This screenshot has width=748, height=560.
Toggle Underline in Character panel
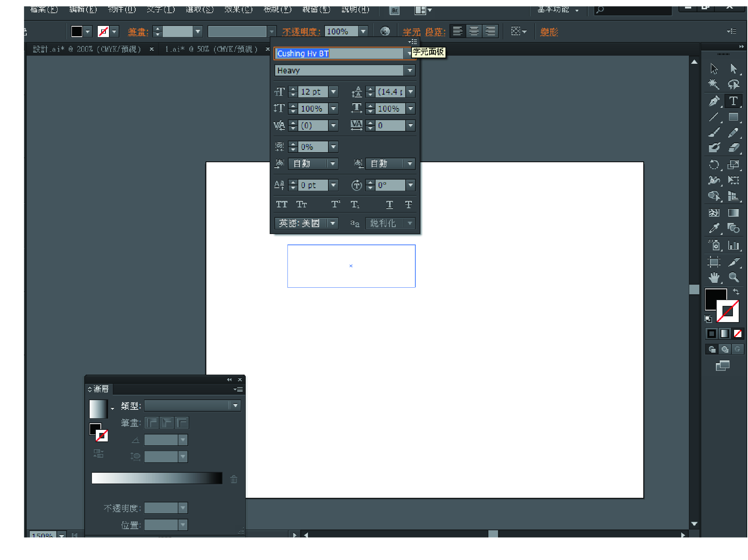[x=389, y=204]
